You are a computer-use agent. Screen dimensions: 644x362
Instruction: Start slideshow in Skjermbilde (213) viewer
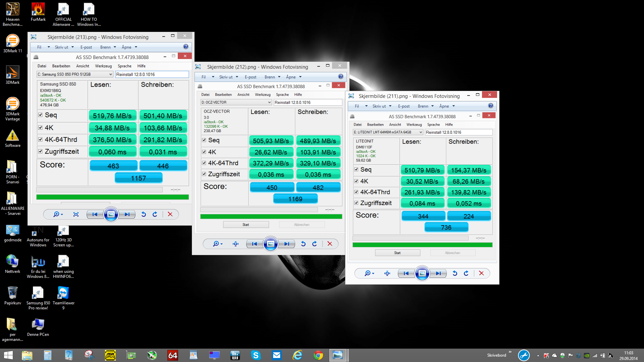111,215
